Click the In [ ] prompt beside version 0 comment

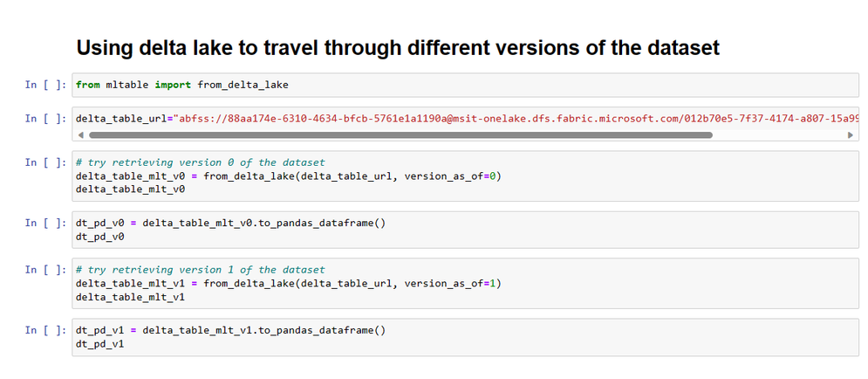(46, 162)
